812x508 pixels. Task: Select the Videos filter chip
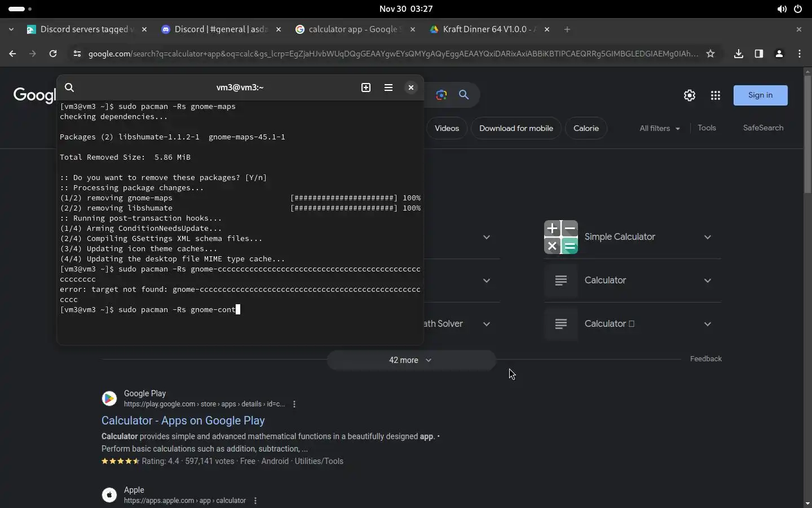(447, 128)
